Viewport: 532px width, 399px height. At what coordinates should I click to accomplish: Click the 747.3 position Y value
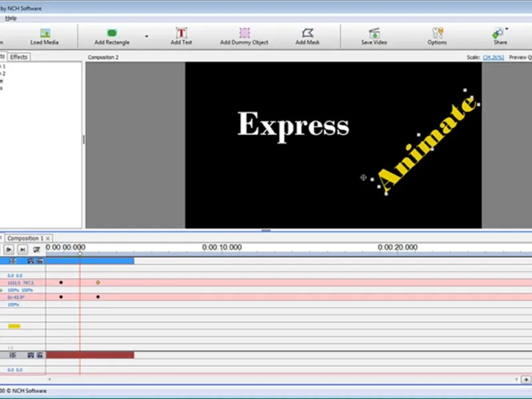pos(28,283)
